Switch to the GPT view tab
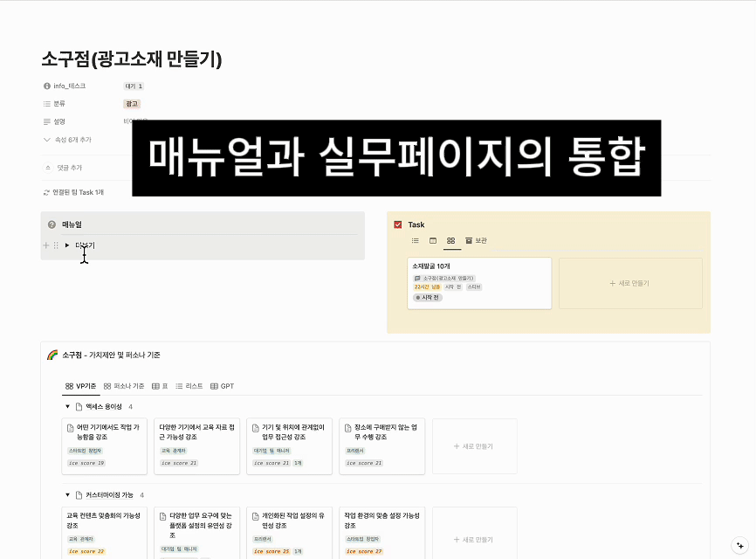The width and height of the screenshot is (756, 559). 222,386
